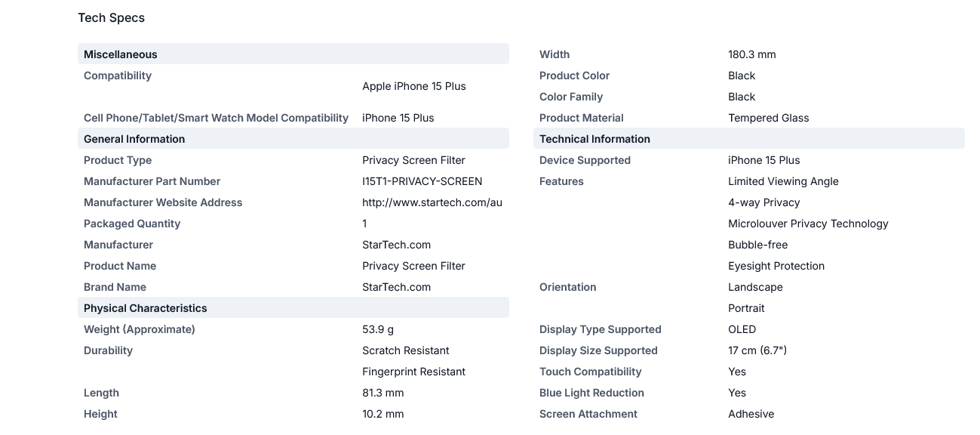Click the 180.3 mm width value
This screenshot has width=980, height=435.
click(752, 54)
